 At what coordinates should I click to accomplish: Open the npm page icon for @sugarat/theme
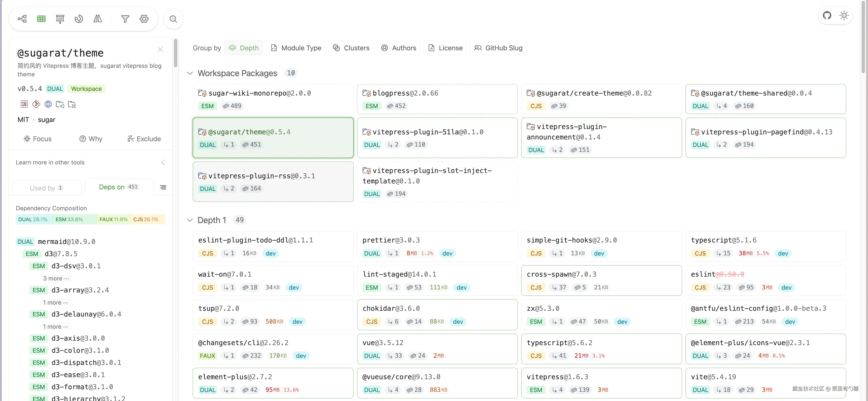click(24, 104)
